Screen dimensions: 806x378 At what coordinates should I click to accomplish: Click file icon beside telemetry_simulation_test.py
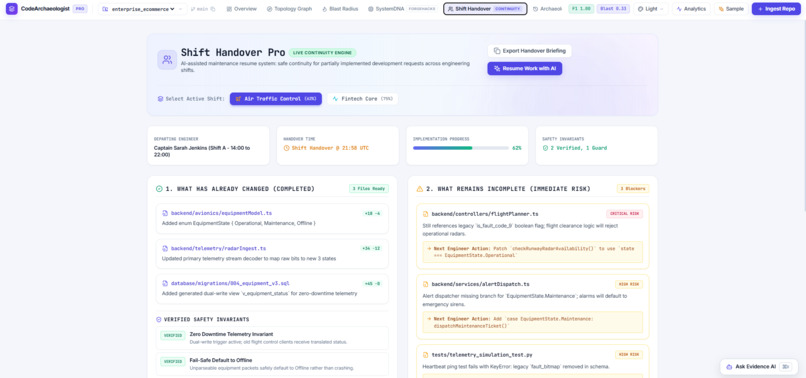[425, 354]
